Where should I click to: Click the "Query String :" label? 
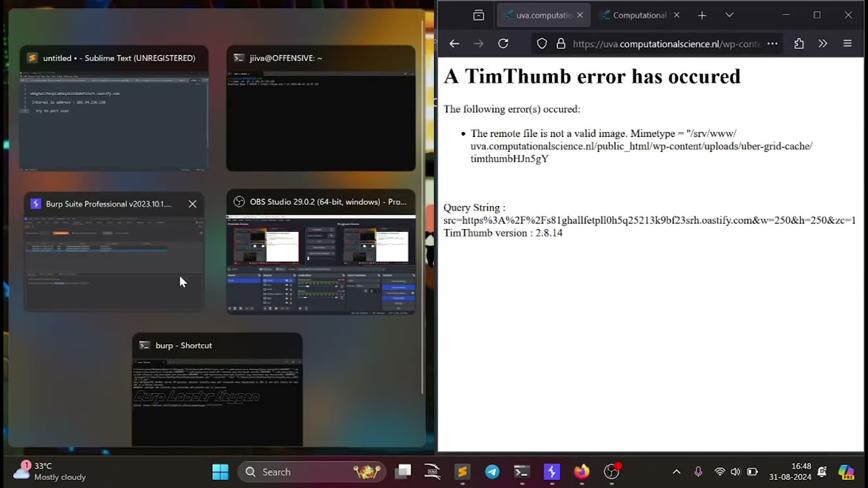point(475,207)
